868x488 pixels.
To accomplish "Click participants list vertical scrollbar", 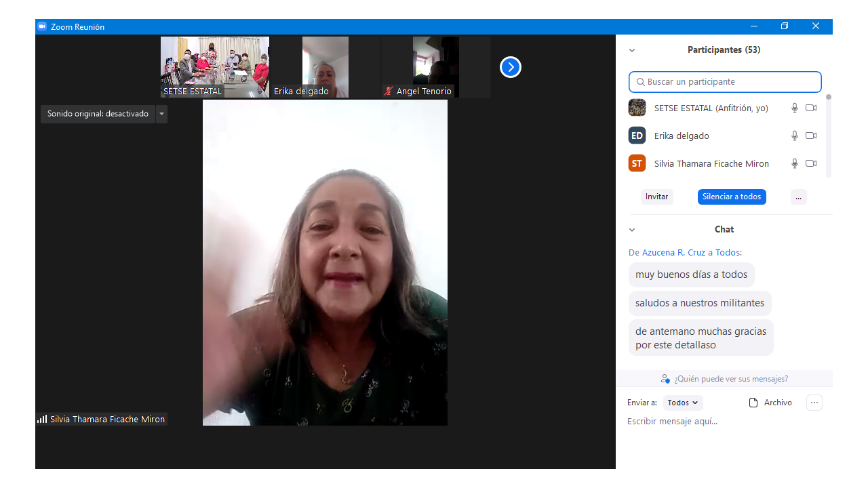I will 829,136.
